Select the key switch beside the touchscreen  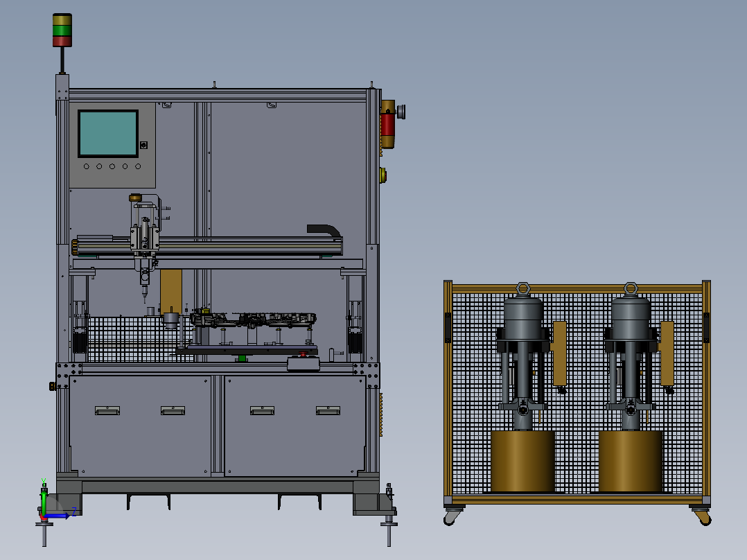pyautogui.click(x=143, y=145)
